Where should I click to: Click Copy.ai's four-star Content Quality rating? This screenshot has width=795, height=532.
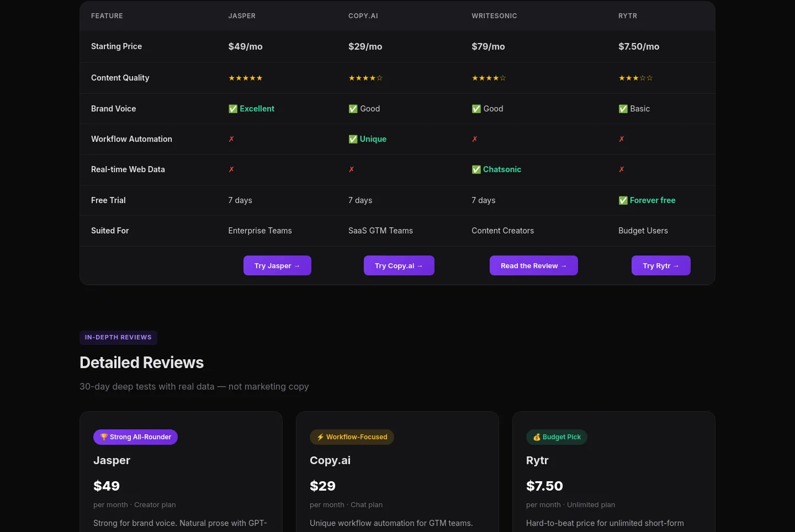(365, 78)
